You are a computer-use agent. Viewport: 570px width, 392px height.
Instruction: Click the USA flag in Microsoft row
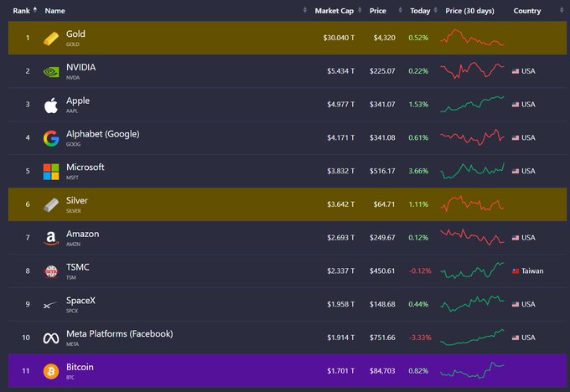click(516, 171)
